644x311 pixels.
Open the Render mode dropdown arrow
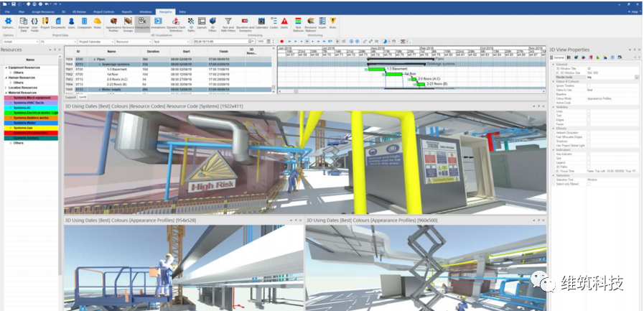[637, 77]
